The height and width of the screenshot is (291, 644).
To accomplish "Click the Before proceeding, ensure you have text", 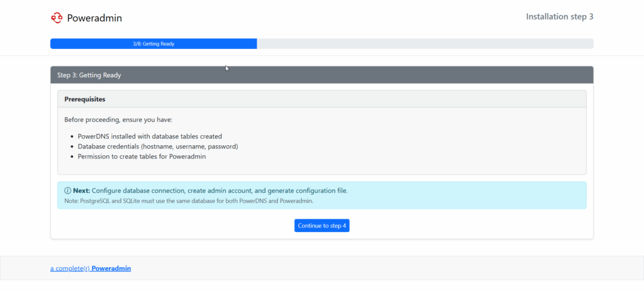I will tap(119, 120).
